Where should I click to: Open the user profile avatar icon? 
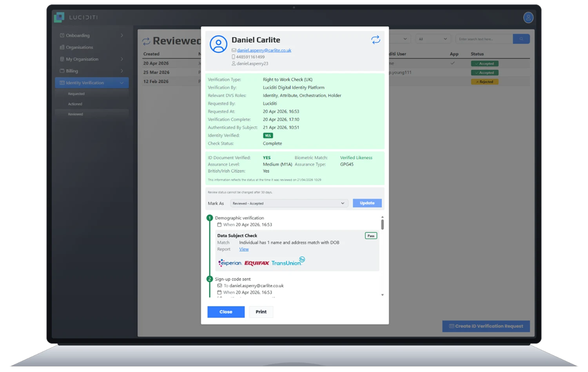click(x=528, y=17)
